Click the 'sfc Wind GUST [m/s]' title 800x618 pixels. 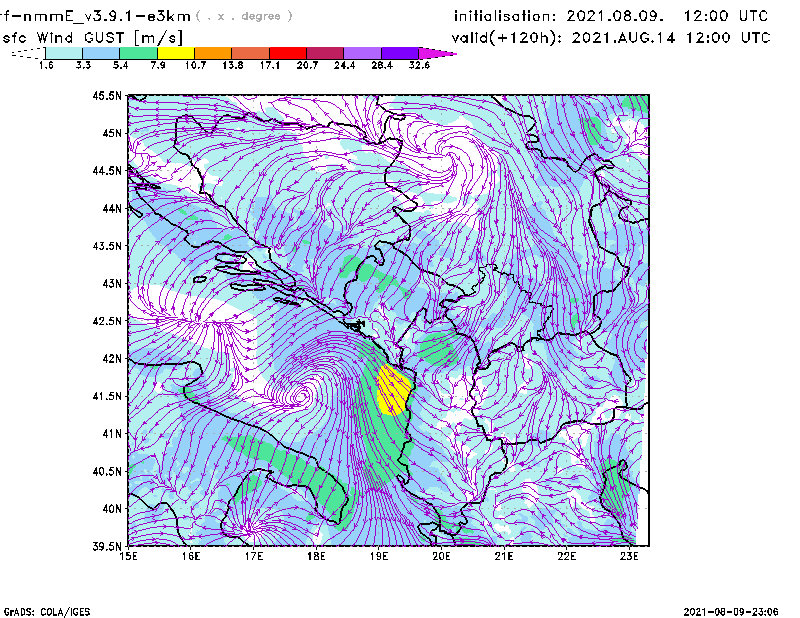pyautogui.click(x=93, y=38)
